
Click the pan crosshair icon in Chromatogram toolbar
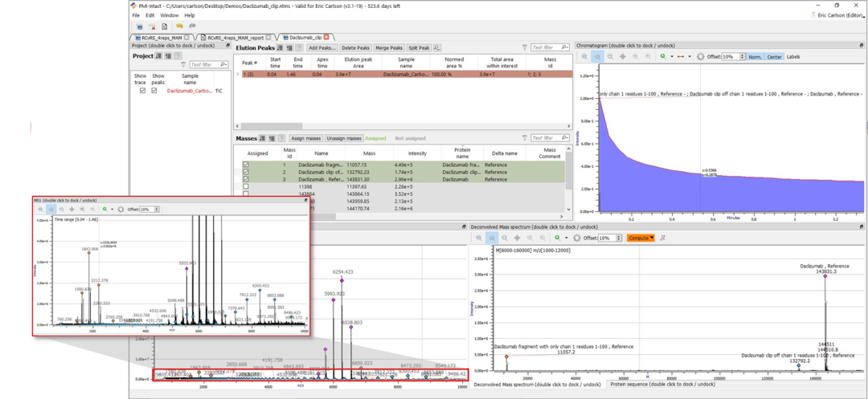623,57
